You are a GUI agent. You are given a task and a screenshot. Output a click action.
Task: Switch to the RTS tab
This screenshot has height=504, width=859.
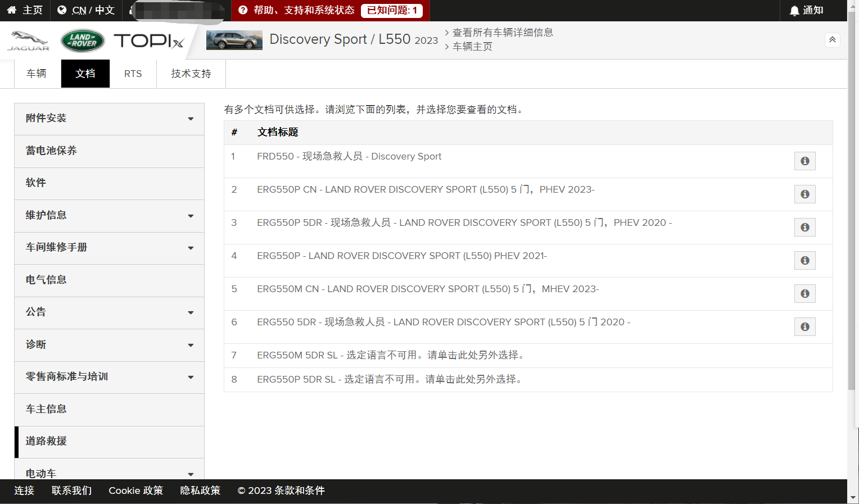(133, 74)
